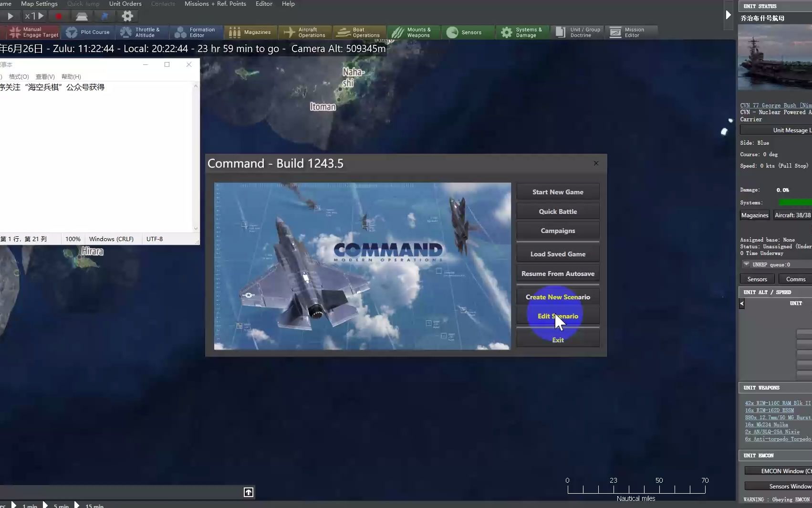
Task: Open Mounts & Weapons
Action: pyautogui.click(x=414, y=32)
